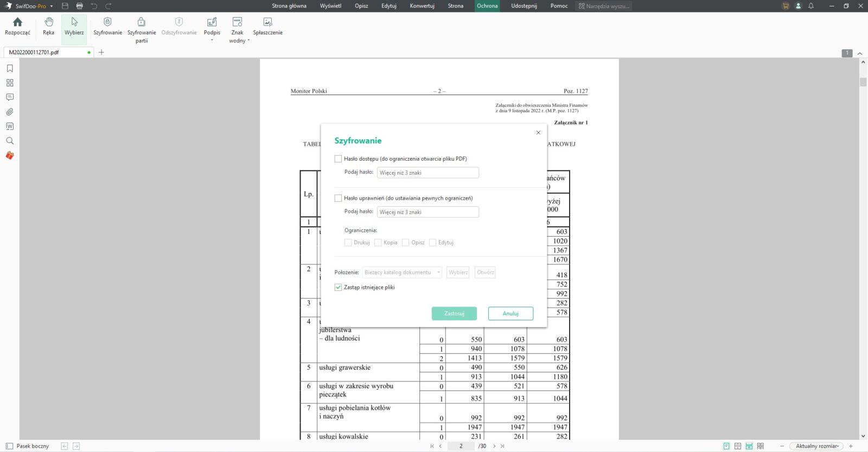Click the permissions password input field
The height and width of the screenshot is (452, 868).
click(428, 212)
